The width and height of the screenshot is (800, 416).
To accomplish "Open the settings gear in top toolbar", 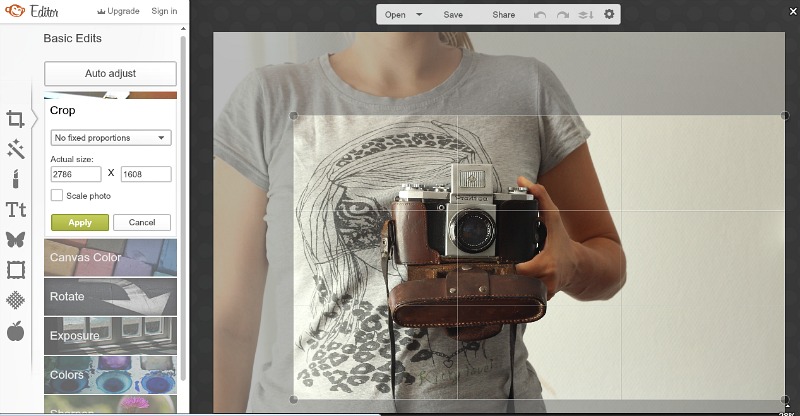I will [x=610, y=15].
